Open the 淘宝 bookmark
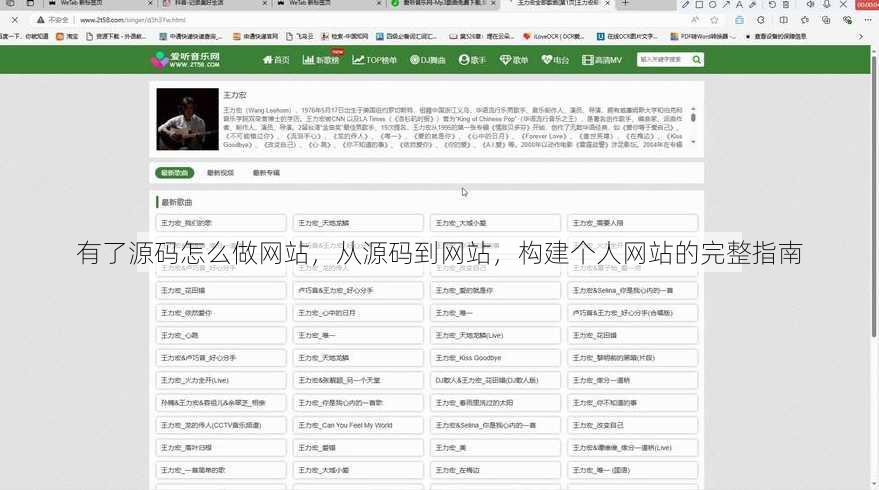The image size is (879, 490). pyautogui.click(x=67, y=36)
